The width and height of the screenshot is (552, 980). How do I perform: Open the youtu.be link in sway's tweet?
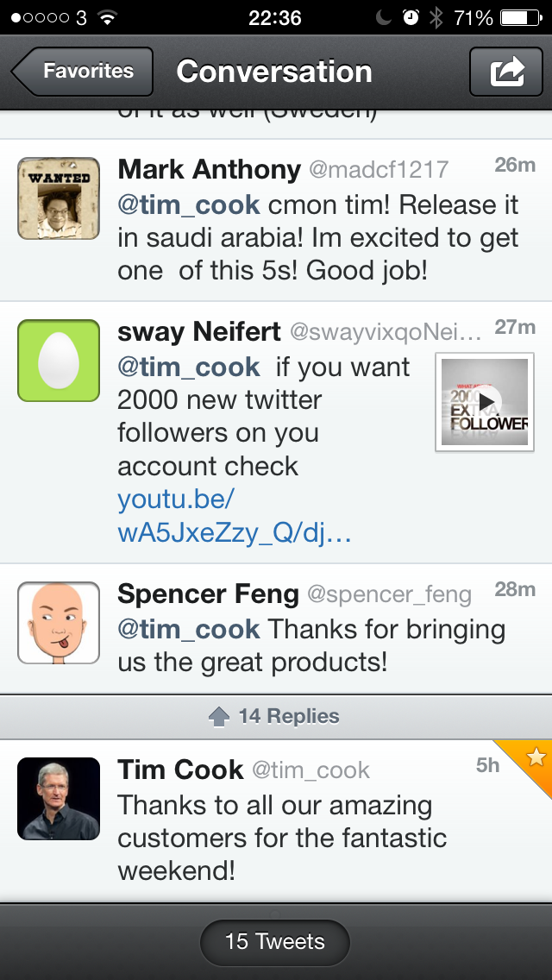pos(234,516)
